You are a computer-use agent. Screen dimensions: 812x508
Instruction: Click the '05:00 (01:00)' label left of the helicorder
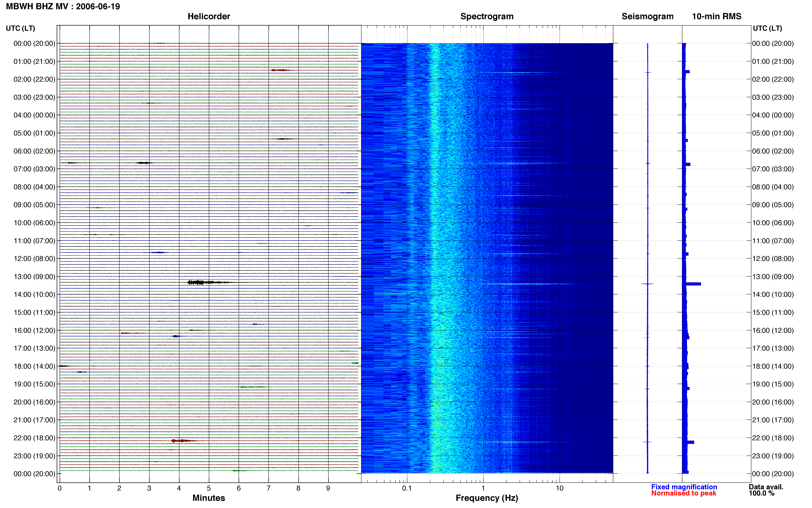[34, 133]
